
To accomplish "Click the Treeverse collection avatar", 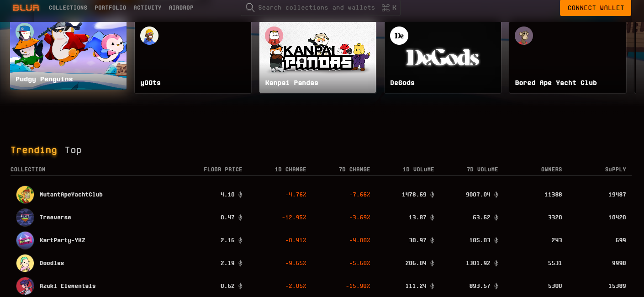I will tap(25, 217).
